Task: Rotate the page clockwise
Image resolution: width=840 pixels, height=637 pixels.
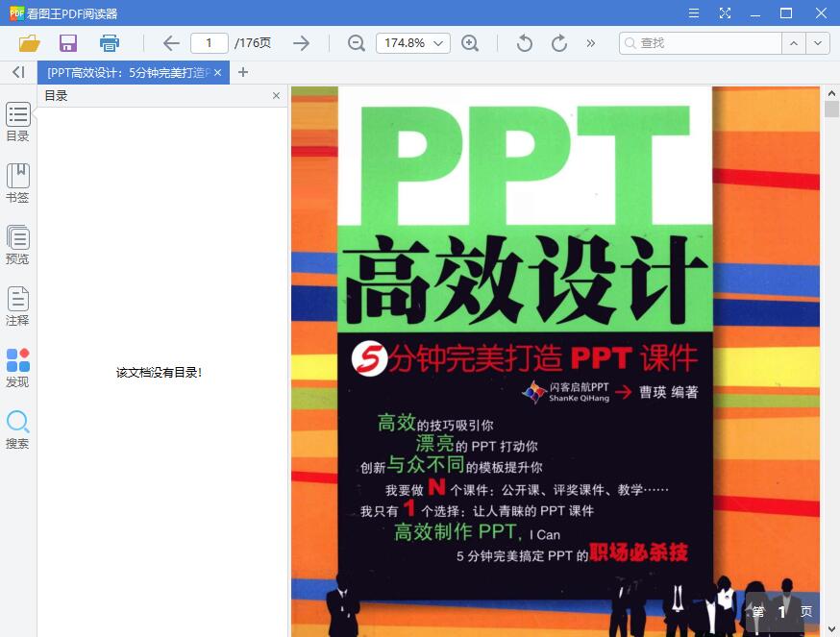Action: pos(559,43)
